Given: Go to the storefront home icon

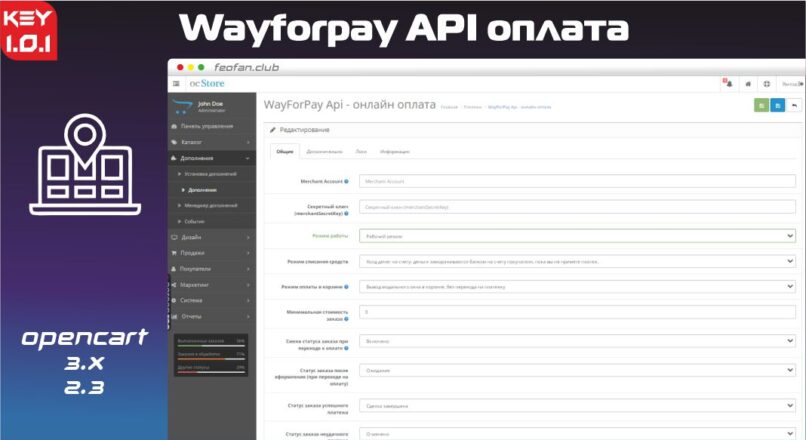Looking at the screenshot, I should 748,84.
